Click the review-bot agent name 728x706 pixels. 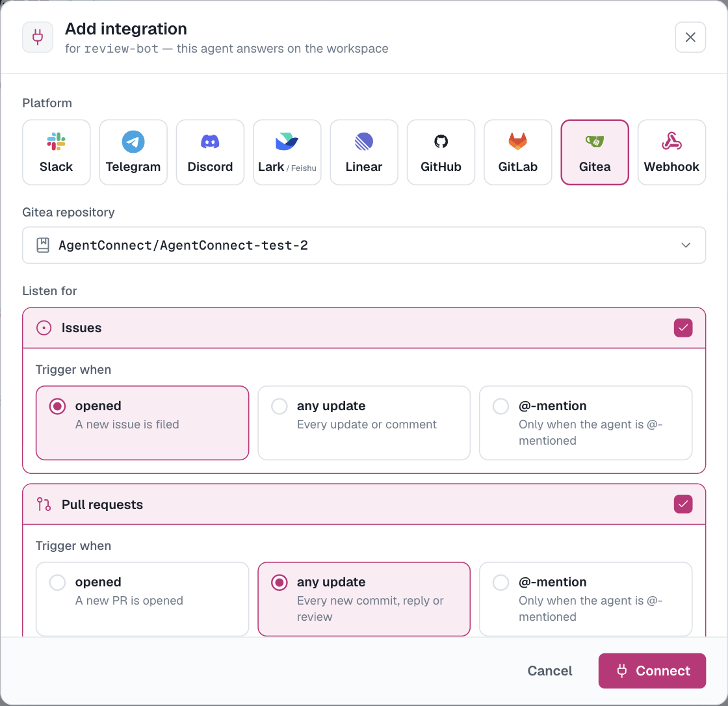point(121,49)
